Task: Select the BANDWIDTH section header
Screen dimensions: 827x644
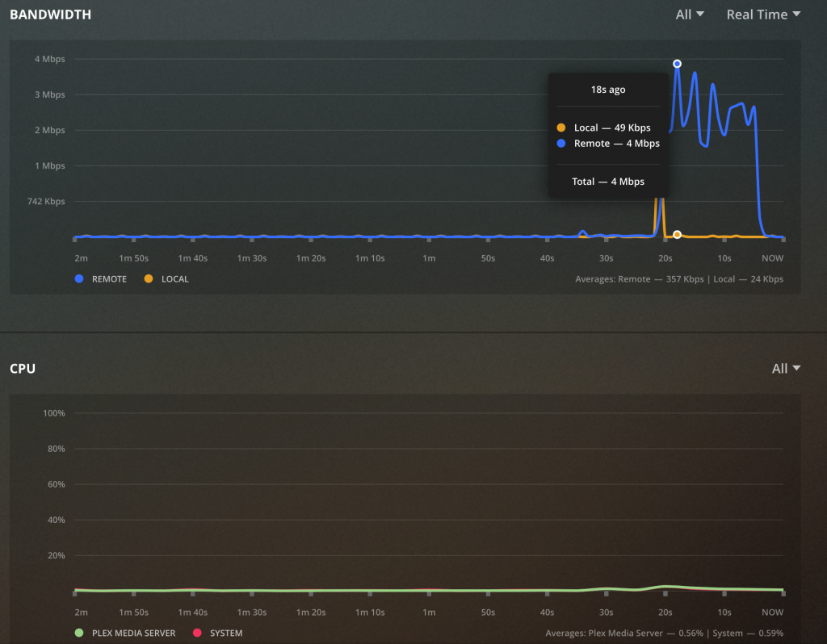Action: click(50, 14)
